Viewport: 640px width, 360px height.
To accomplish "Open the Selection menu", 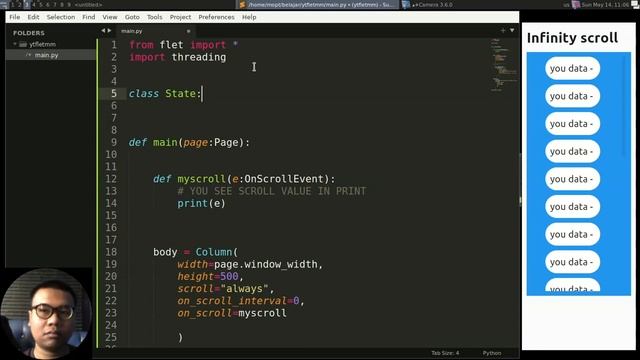I will [61, 17].
